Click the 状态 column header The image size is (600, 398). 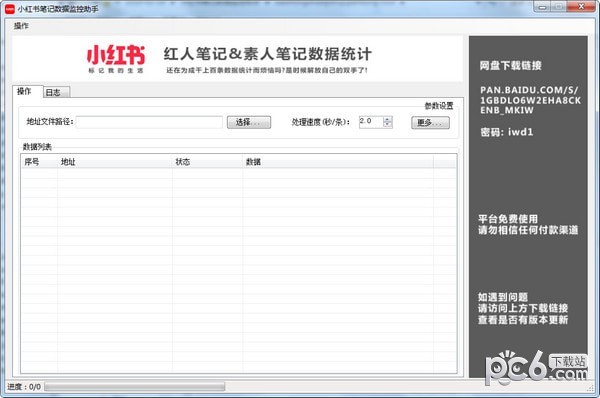click(x=207, y=162)
